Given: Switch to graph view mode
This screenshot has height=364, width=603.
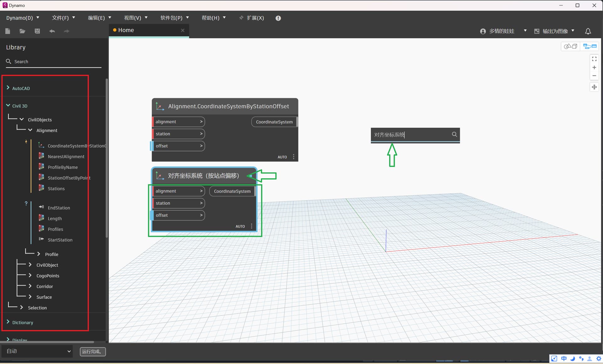Looking at the screenshot, I should 589,46.
